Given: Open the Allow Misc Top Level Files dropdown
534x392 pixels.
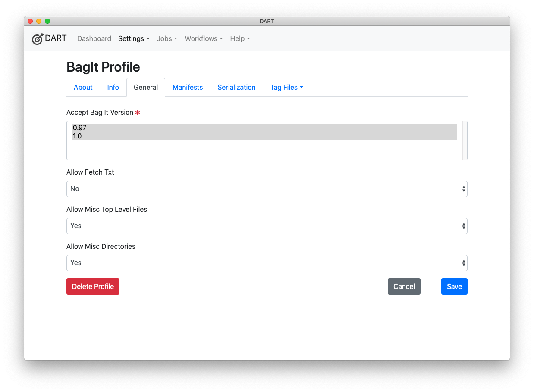Looking at the screenshot, I should click(267, 226).
